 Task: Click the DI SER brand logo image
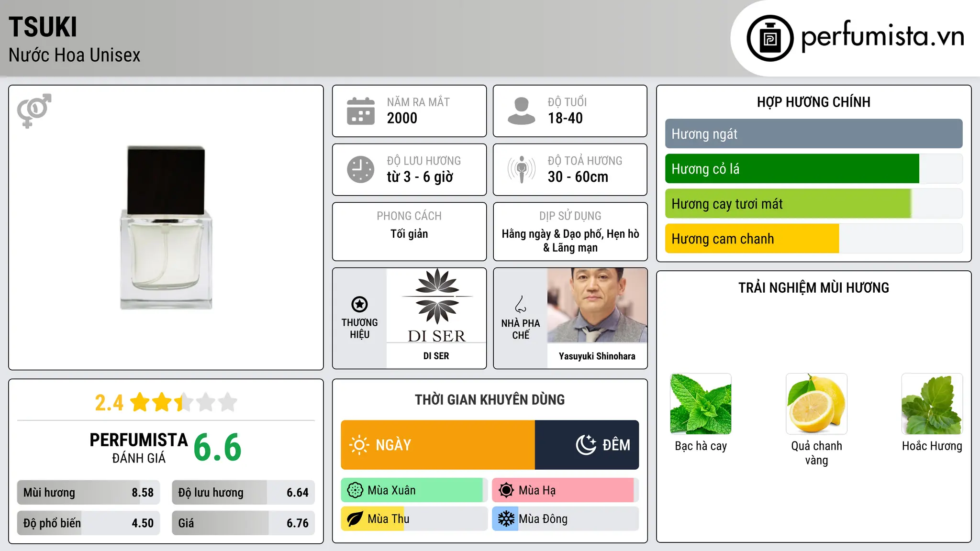tap(436, 305)
